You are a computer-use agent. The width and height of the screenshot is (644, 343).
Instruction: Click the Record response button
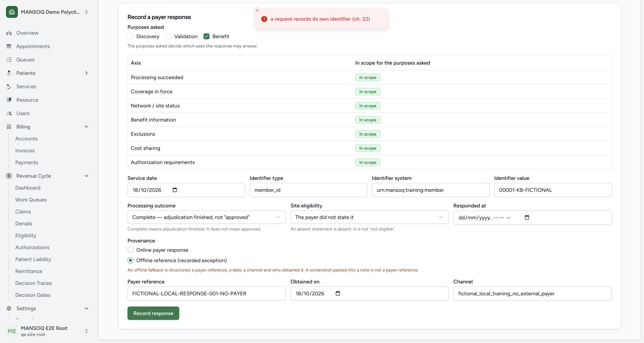pos(153,313)
